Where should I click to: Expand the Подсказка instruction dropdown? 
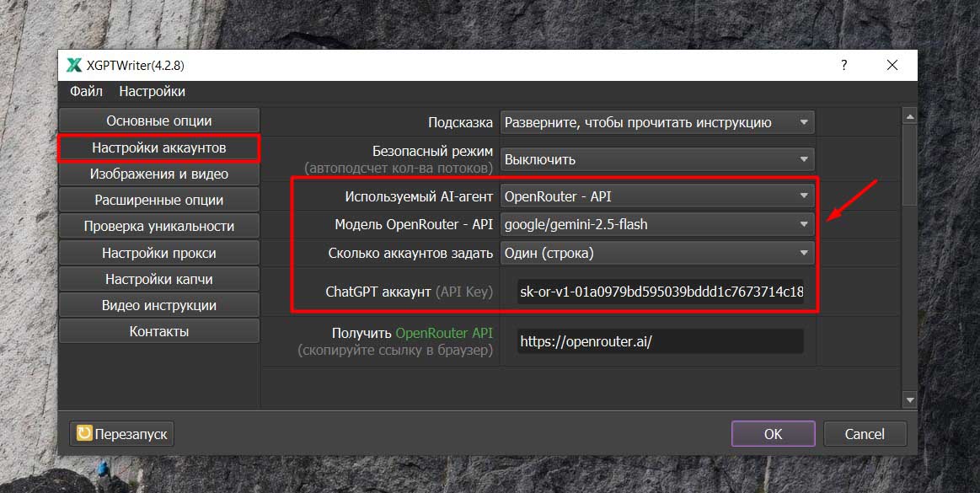pyautogui.click(x=657, y=122)
